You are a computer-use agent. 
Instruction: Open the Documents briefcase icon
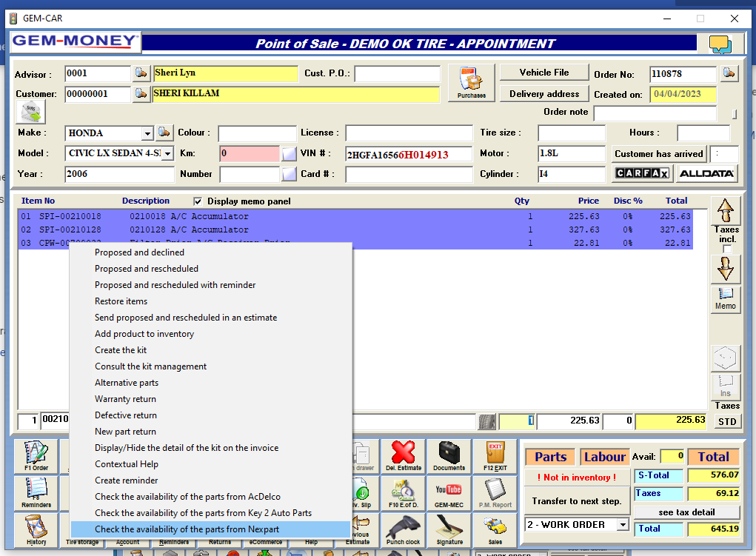pyautogui.click(x=449, y=456)
